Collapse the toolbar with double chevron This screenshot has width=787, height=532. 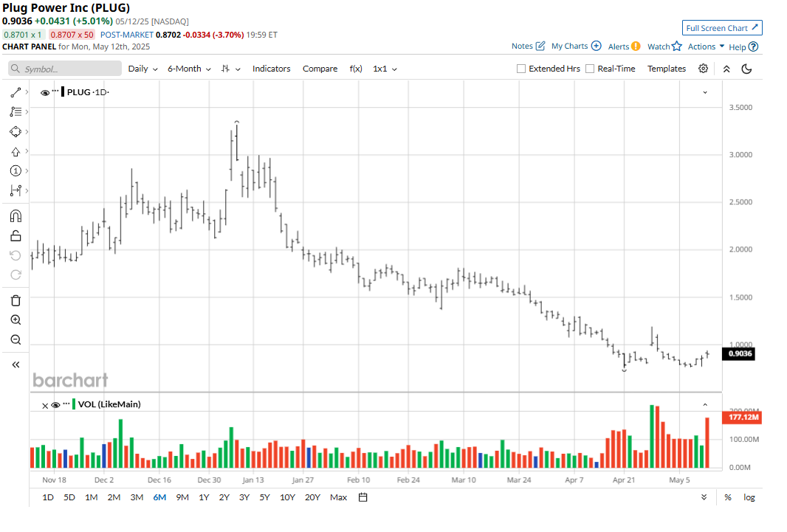(726, 69)
